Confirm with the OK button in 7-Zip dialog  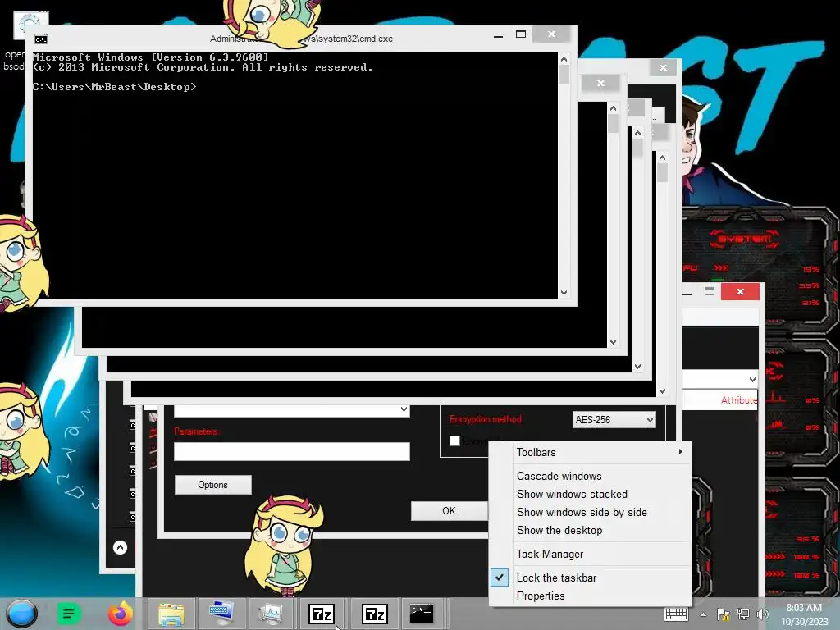click(449, 510)
